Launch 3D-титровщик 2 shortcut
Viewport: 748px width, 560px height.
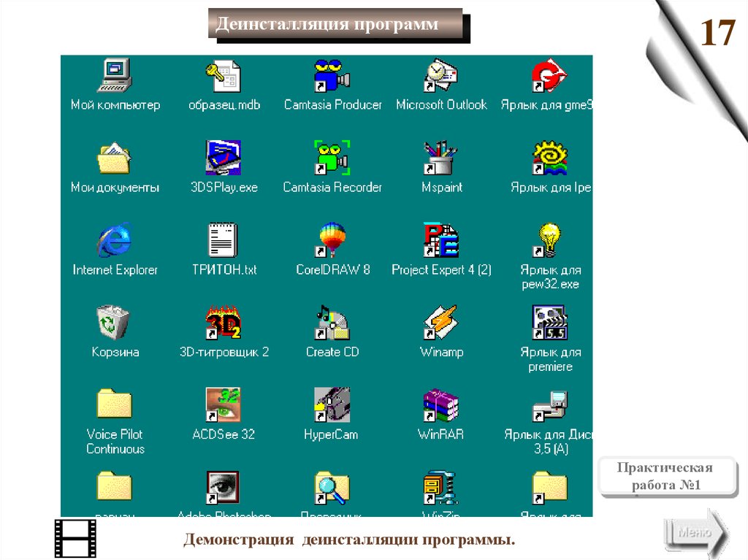pyautogui.click(x=224, y=322)
